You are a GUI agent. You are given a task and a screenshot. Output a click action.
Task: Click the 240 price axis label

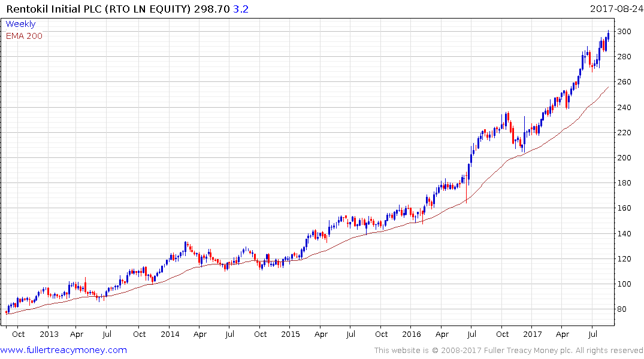click(624, 108)
